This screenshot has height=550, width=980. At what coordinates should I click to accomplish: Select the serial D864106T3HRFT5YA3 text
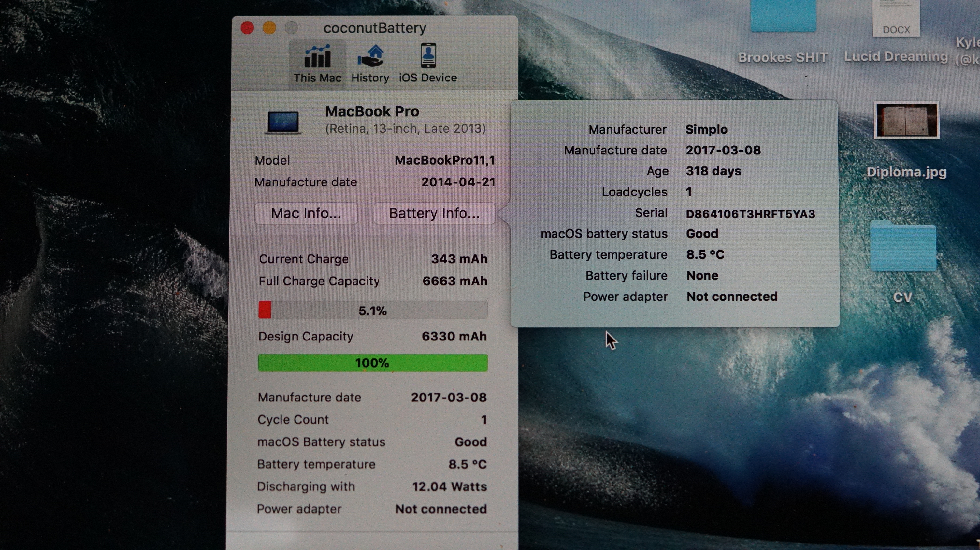pyautogui.click(x=750, y=214)
